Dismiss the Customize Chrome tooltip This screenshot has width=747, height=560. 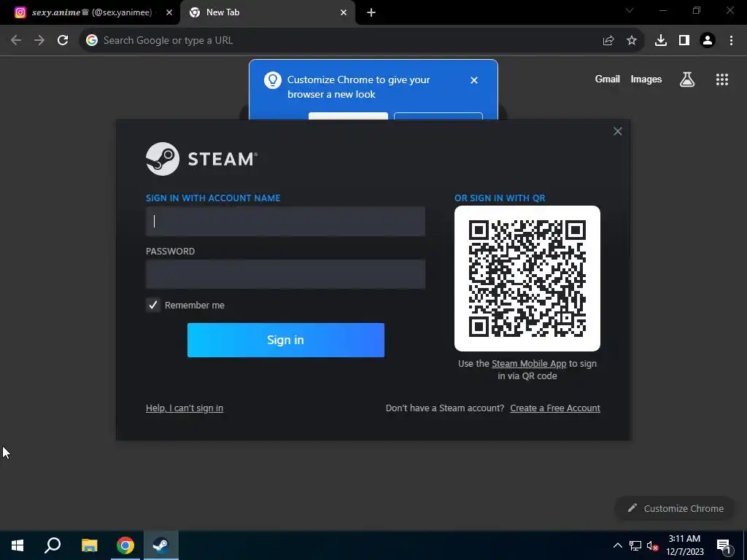tap(474, 80)
